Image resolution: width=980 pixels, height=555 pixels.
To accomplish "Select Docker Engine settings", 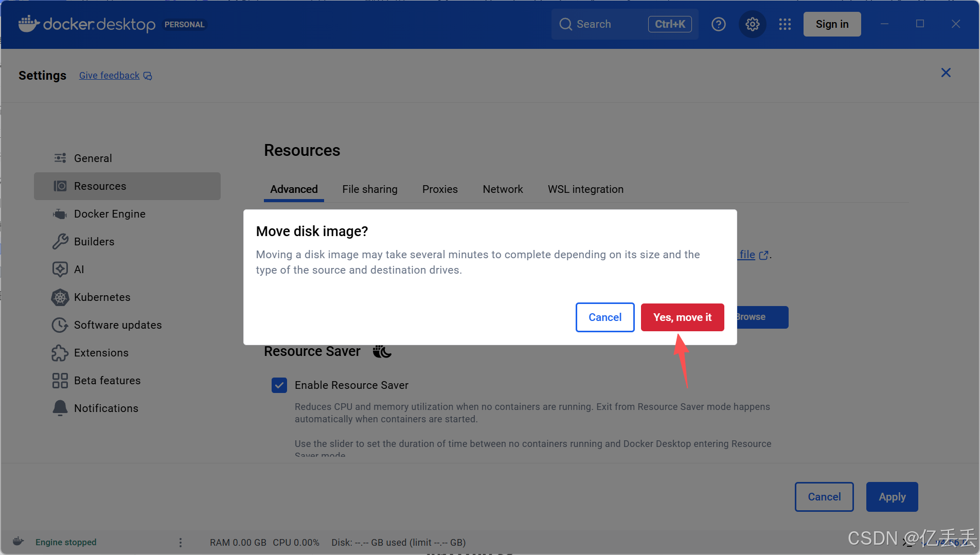I will (x=127, y=214).
